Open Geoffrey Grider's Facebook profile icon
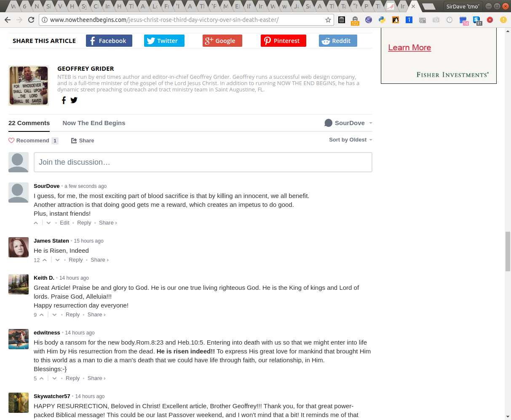 tap(64, 100)
